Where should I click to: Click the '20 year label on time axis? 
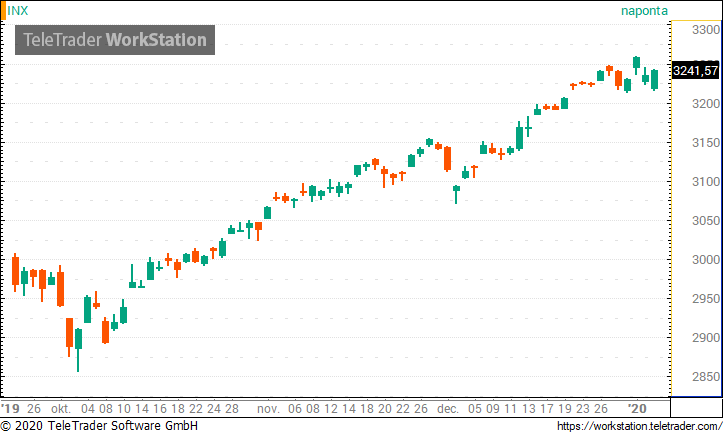[637, 409]
